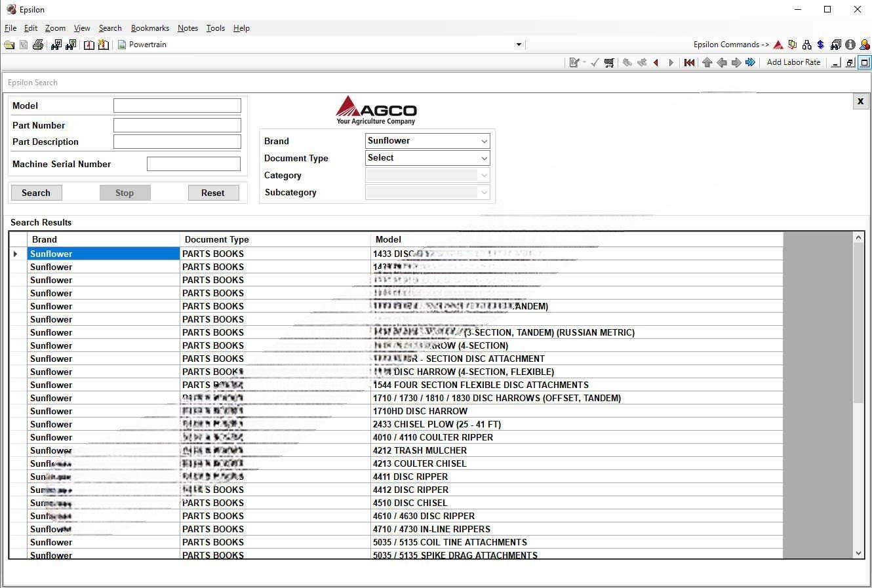Click Add Labor Rate
Image resolution: width=872 pixels, height=588 pixels.
point(793,62)
